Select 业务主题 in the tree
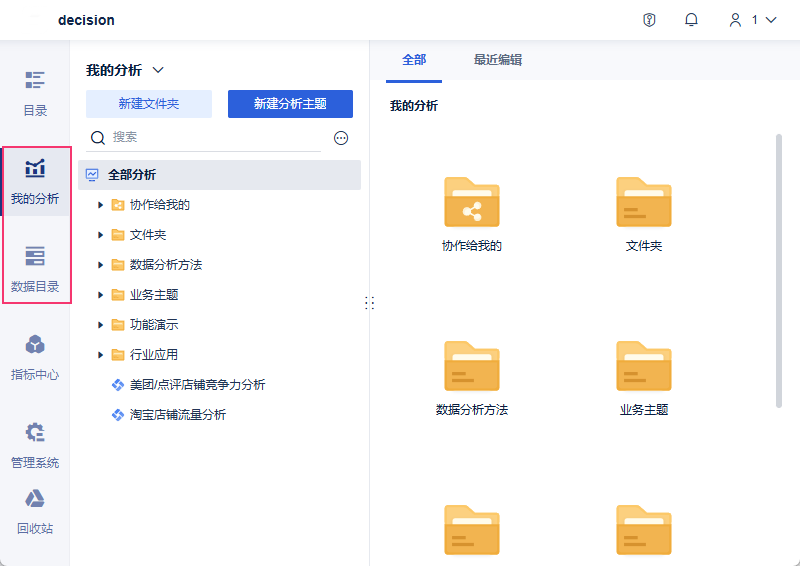The width and height of the screenshot is (800, 566). (154, 295)
